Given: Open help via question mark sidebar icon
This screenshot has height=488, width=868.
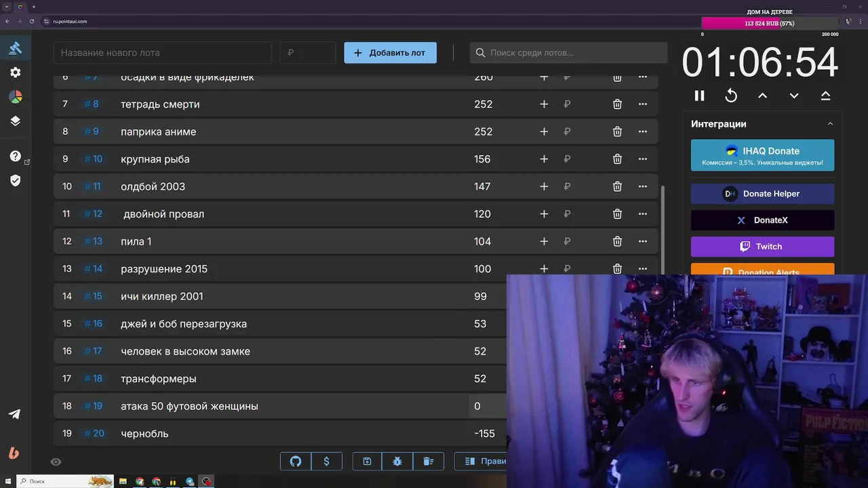Looking at the screenshot, I should click(15, 156).
